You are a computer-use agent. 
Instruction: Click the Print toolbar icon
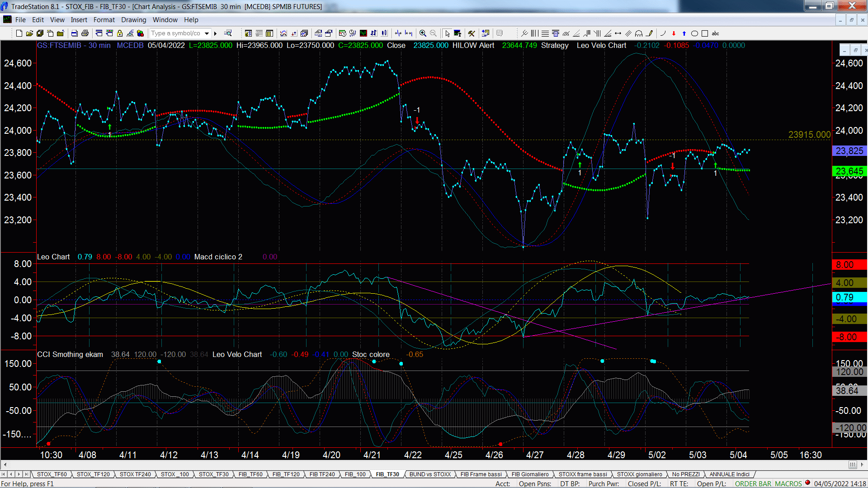[x=85, y=33]
